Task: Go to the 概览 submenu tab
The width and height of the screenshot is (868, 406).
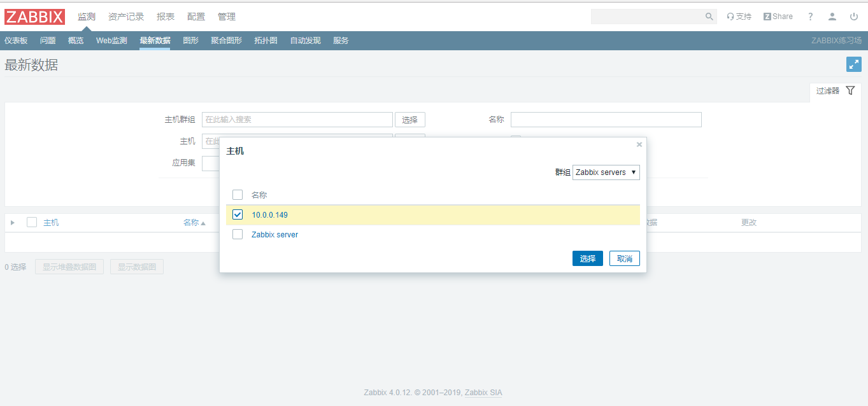Action: 76,41
